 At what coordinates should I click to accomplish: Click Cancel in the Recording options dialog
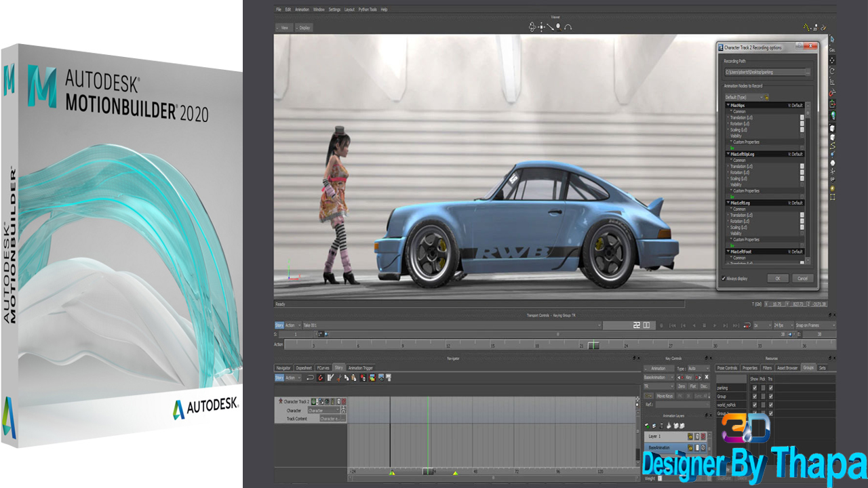pyautogui.click(x=802, y=279)
